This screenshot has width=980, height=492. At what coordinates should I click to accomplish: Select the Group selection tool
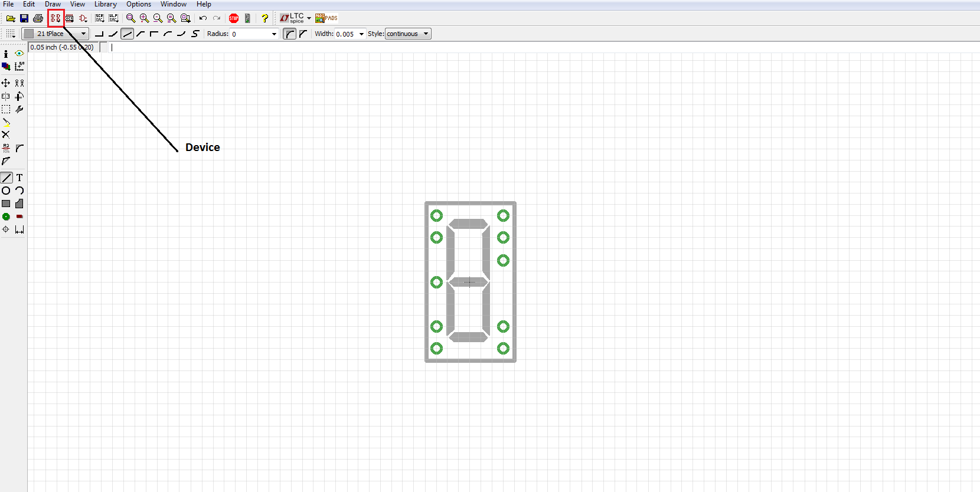tap(6, 109)
